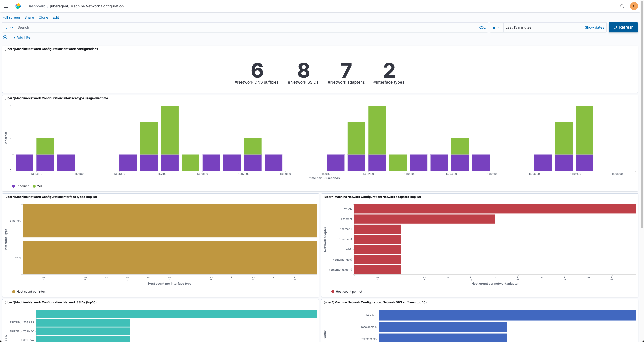
Task: Click Show dates link
Action: pyautogui.click(x=594, y=27)
